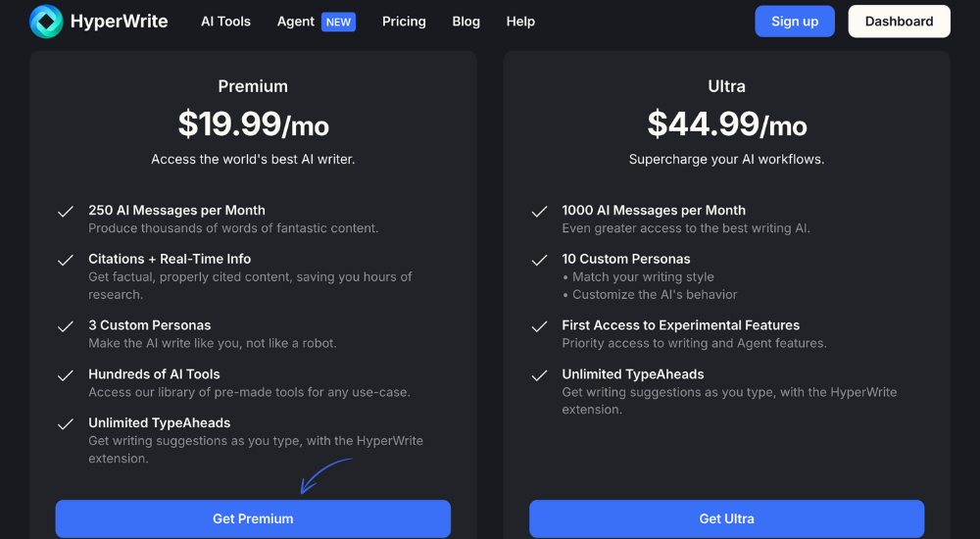Click the checkmark beside 3 Custom Personas

pyautogui.click(x=66, y=327)
